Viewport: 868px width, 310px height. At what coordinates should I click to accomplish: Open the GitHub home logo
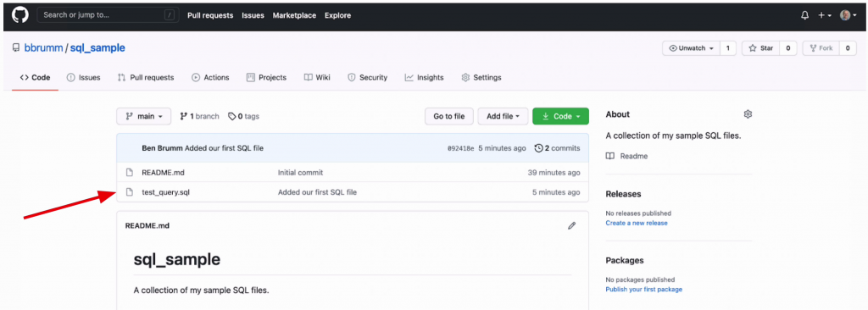[20, 15]
